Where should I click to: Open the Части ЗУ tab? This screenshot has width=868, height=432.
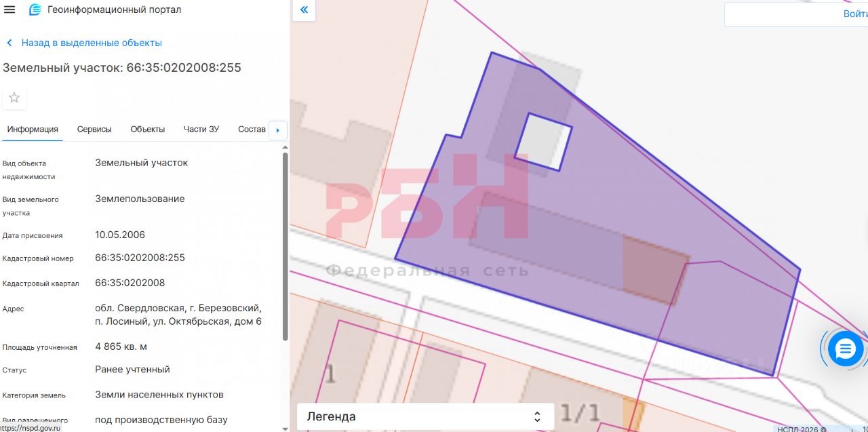click(201, 130)
